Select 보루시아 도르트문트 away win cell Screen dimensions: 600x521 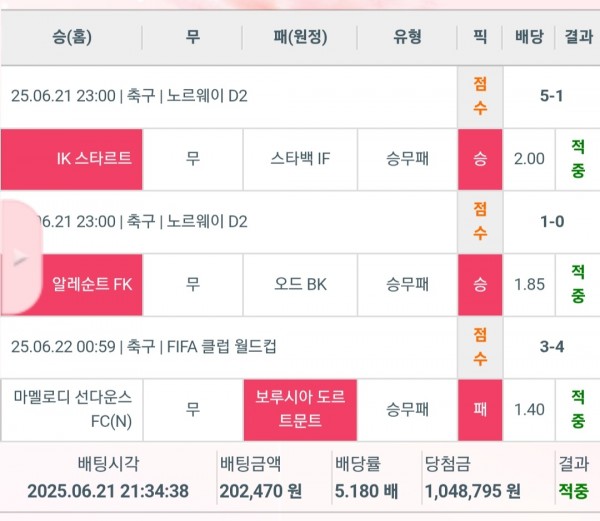[300, 408]
